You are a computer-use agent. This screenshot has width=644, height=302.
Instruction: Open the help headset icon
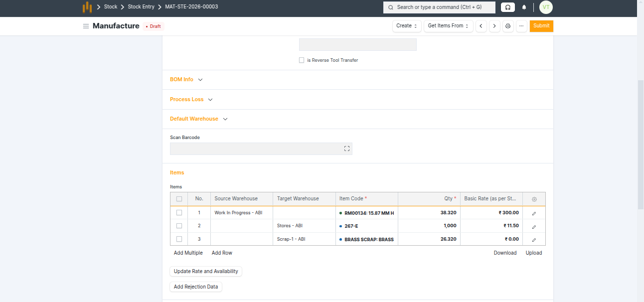(507, 7)
